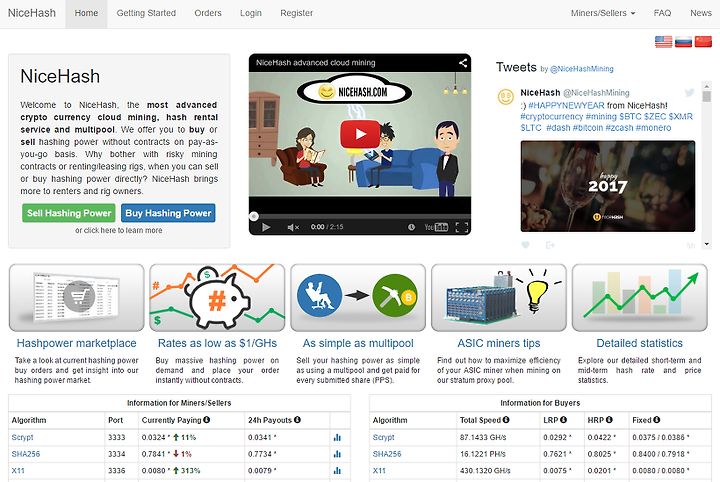Click the Buy Hashing Power button
The width and height of the screenshot is (720, 482).
[168, 213]
